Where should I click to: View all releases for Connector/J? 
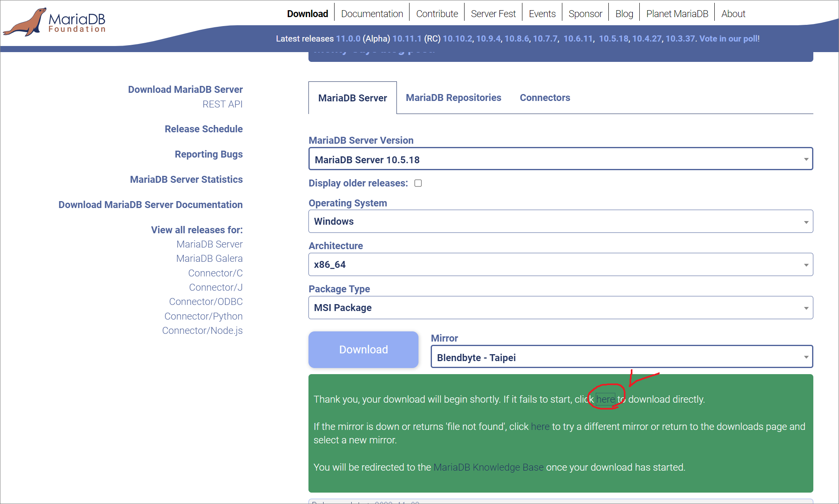[216, 287]
